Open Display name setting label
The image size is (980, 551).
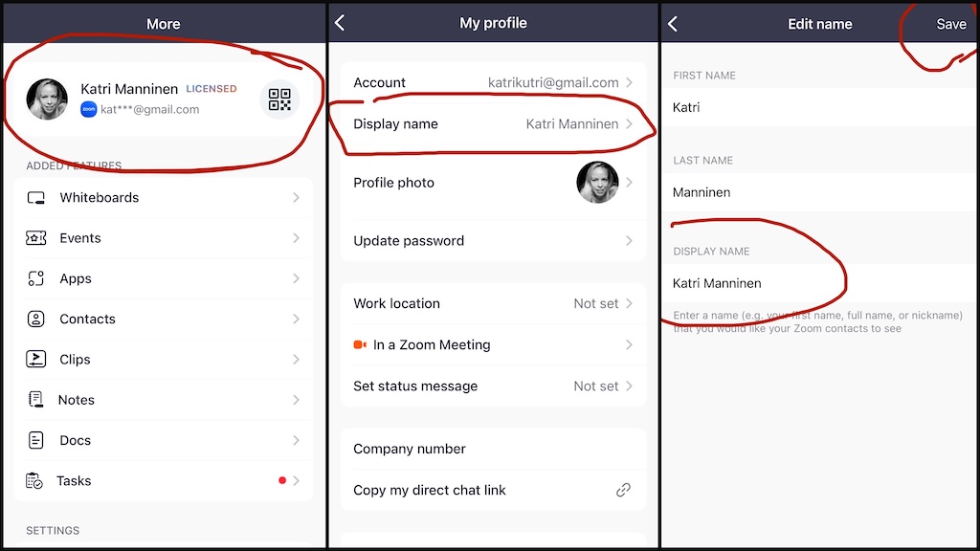(395, 123)
